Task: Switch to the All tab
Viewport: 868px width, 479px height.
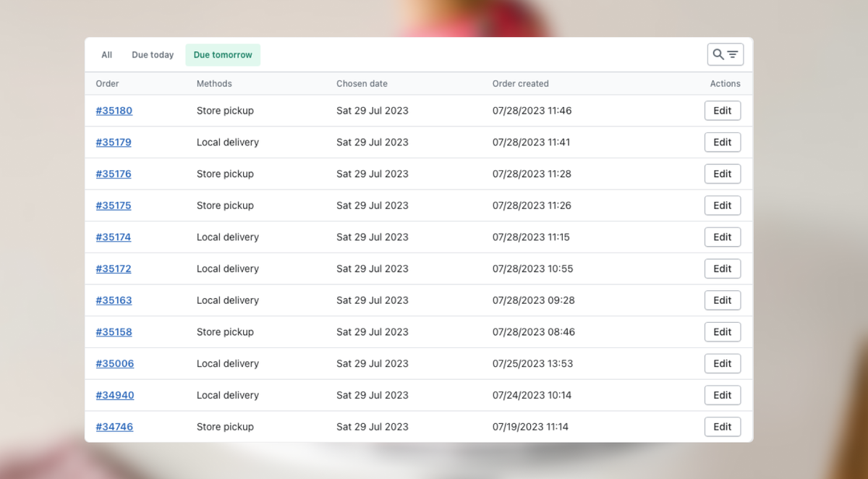Action: (x=107, y=55)
